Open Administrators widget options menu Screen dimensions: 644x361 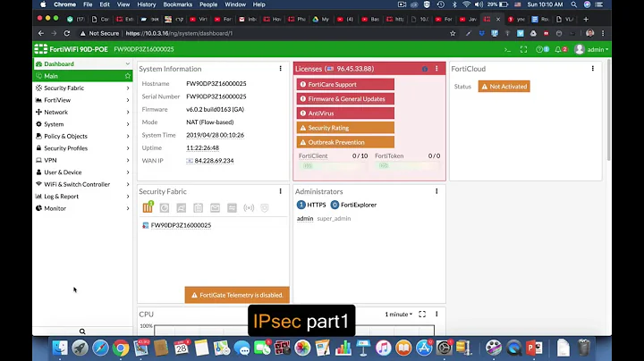point(436,191)
